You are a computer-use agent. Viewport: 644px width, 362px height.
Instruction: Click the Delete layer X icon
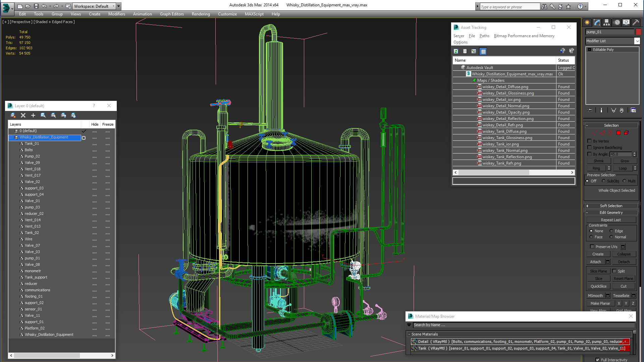[23, 115]
